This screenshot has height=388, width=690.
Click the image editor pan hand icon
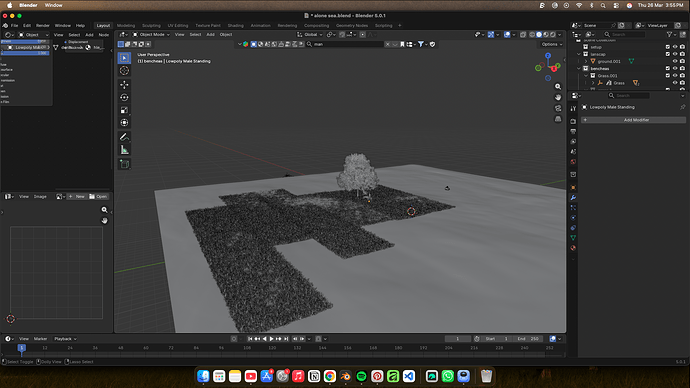pos(104,220)
